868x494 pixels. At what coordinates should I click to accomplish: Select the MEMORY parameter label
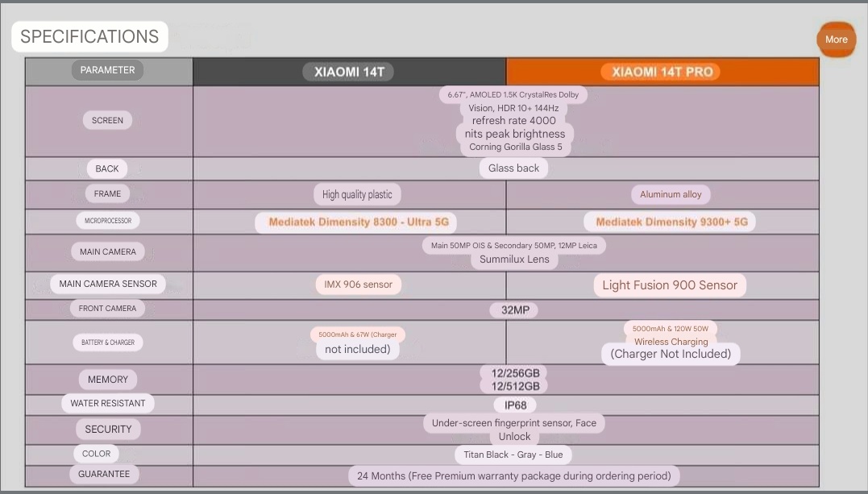tap(108, 380)
